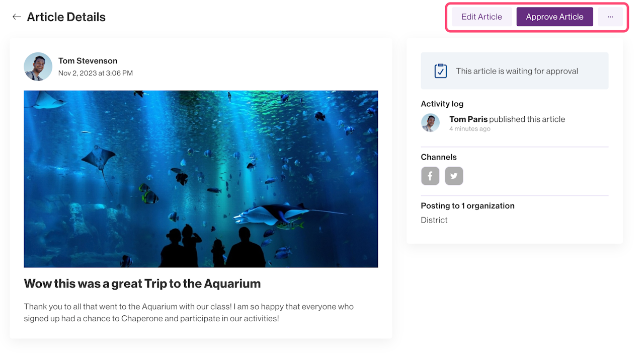
Task: Click the article body paragraph text
Action: coord(189,312)
